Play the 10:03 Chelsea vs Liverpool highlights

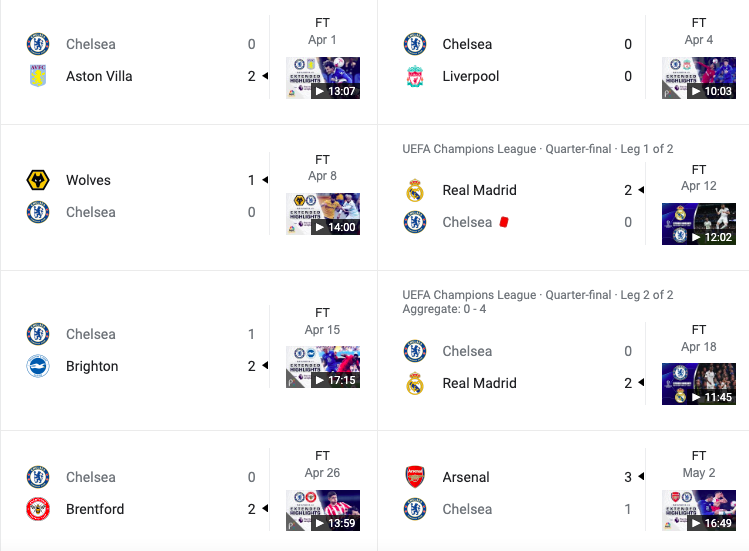[699, 78]
